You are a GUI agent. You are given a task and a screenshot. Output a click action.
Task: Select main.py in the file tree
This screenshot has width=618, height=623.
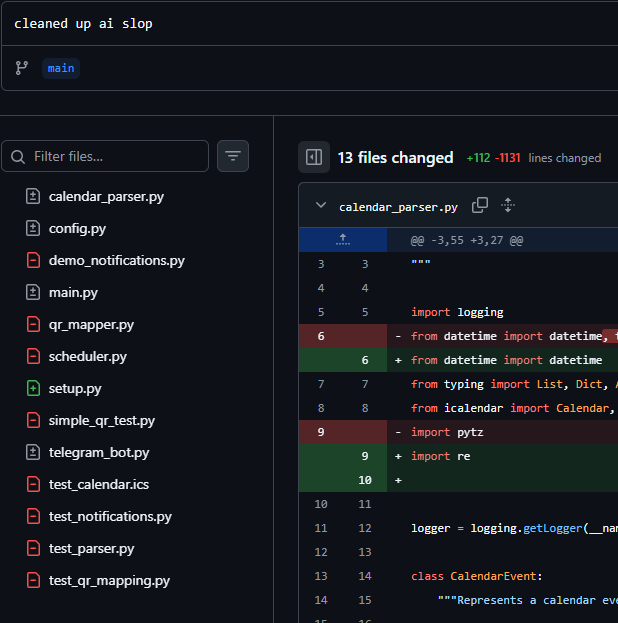[73, 293]
